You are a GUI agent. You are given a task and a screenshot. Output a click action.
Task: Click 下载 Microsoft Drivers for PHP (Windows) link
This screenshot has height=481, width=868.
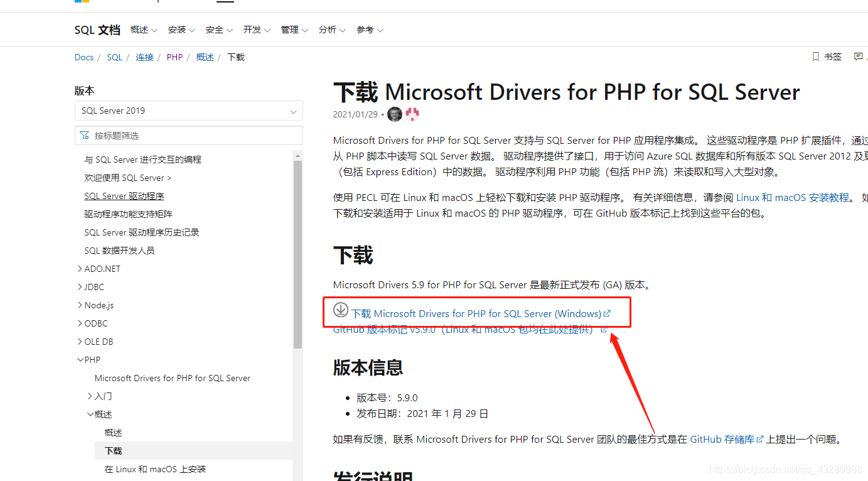(481, 313)
